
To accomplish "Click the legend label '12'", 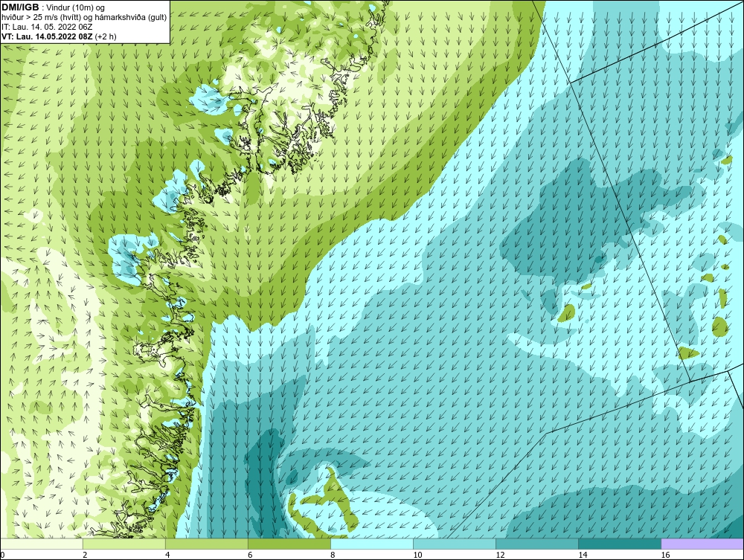I will point(500,555).
